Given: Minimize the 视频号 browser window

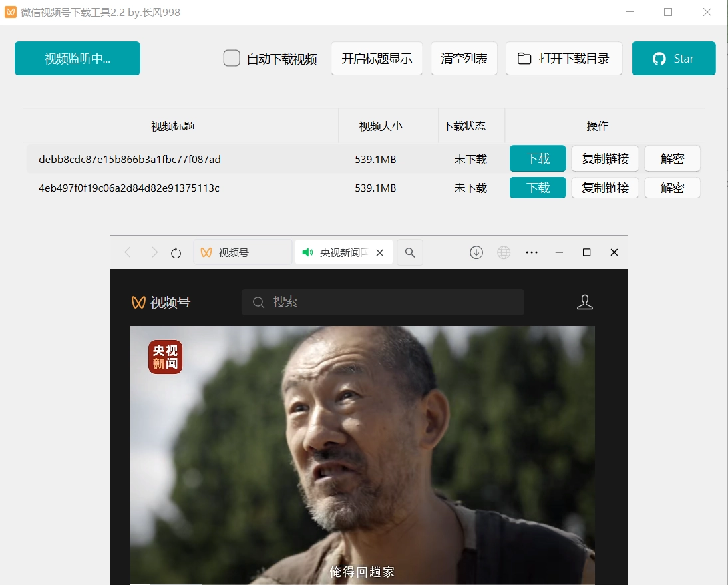Looking at the screenshot, I should [x=559, y=252].
